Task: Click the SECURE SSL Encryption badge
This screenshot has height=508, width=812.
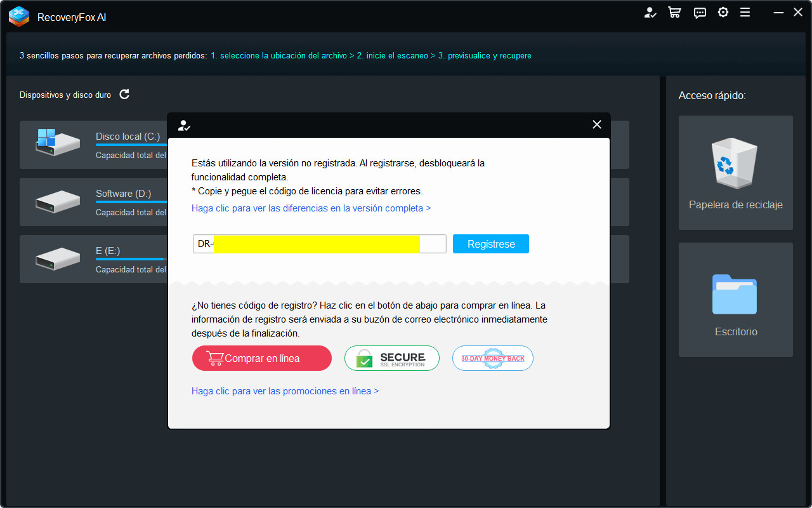Action: coord(391,358)
